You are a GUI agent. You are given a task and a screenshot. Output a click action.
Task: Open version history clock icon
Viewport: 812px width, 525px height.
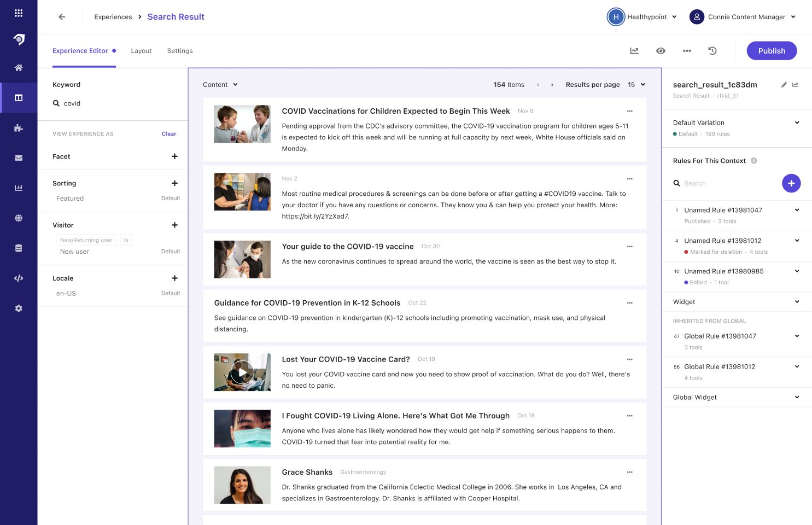click(712, 51)
